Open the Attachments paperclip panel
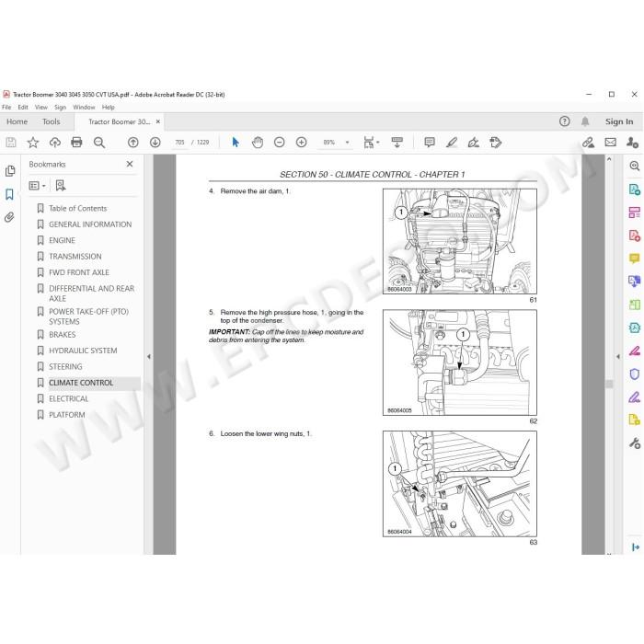The height and width of the screenshot is (644, 644). [x=9, y=217]
